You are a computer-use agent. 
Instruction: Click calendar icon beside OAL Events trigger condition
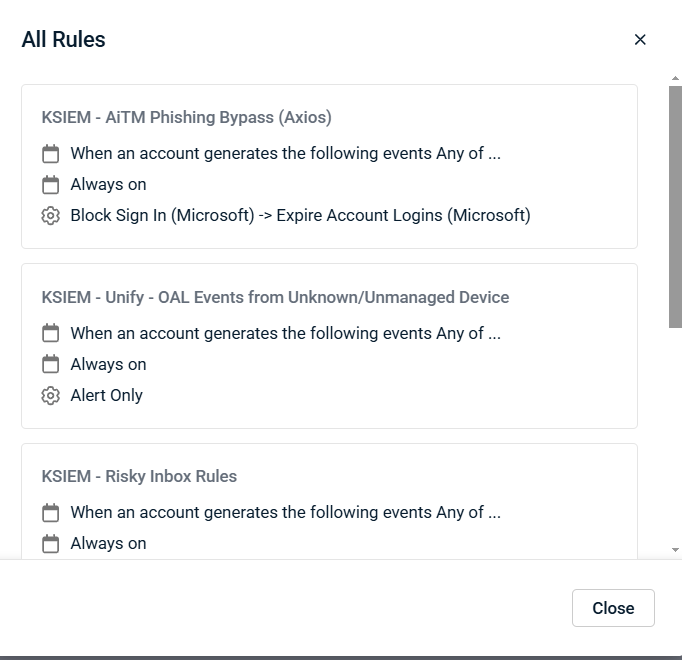[51, 333]
